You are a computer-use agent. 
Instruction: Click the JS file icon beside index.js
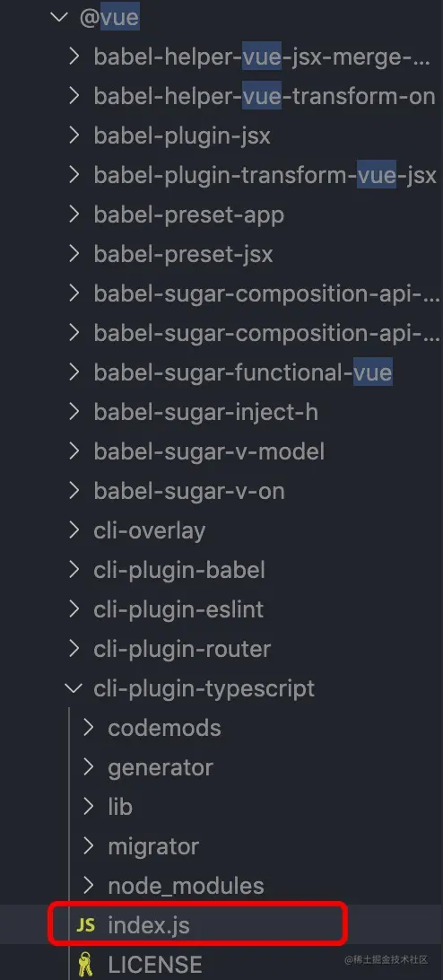(x=85, y=925)
